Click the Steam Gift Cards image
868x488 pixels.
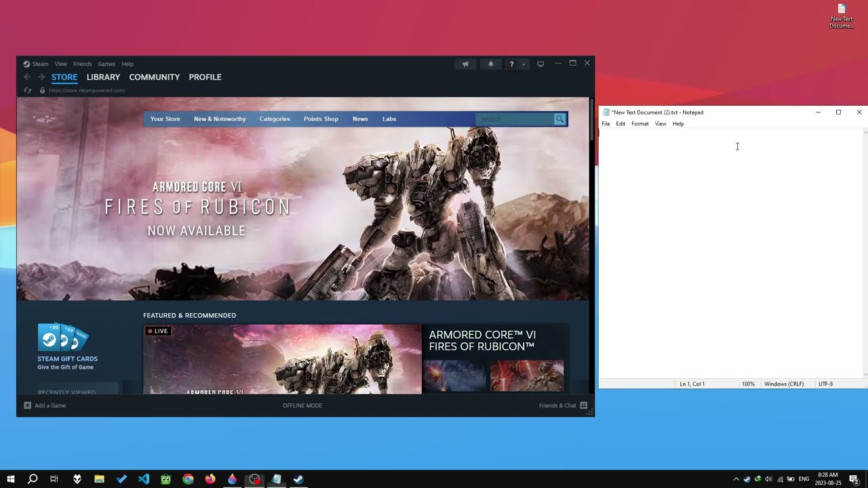click(x=63, y=337)
